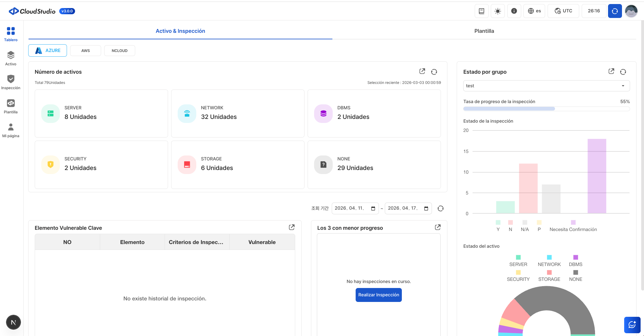Click the Realizar Inspección button
Image resolution: width=644 pixels, height=336 pixels.
379,295
